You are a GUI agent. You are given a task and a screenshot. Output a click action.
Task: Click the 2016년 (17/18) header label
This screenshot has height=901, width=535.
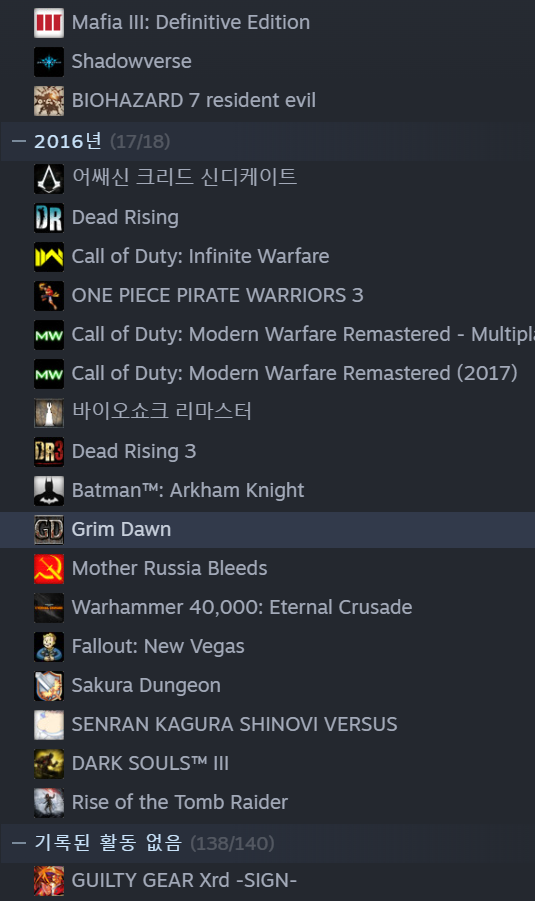(x=102, y=141)
